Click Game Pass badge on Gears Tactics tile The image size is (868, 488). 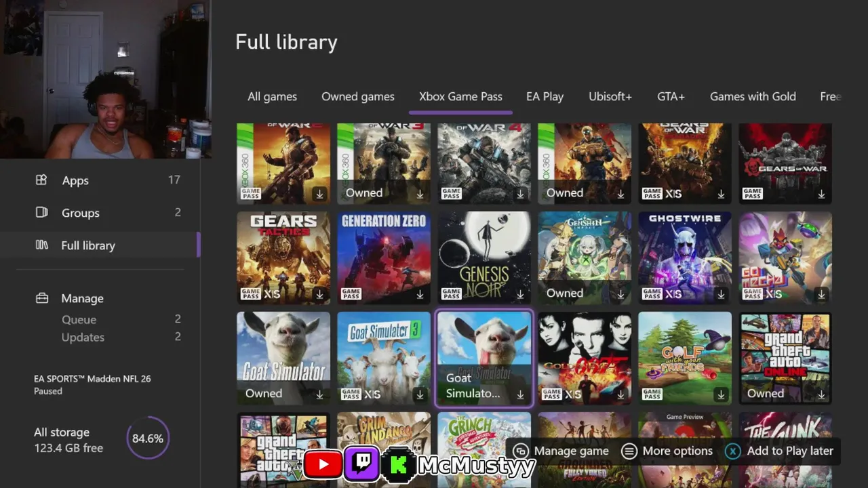pos(251,294)
